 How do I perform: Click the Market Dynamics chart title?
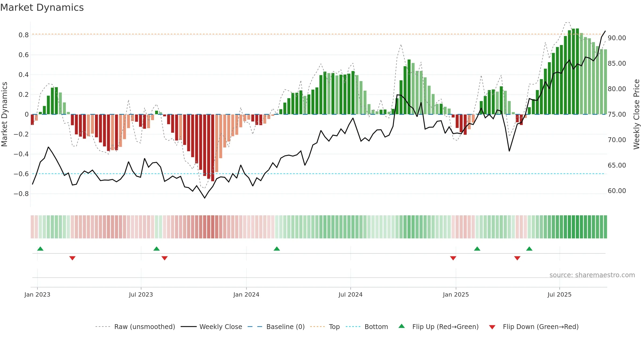(x=42, y=8)
